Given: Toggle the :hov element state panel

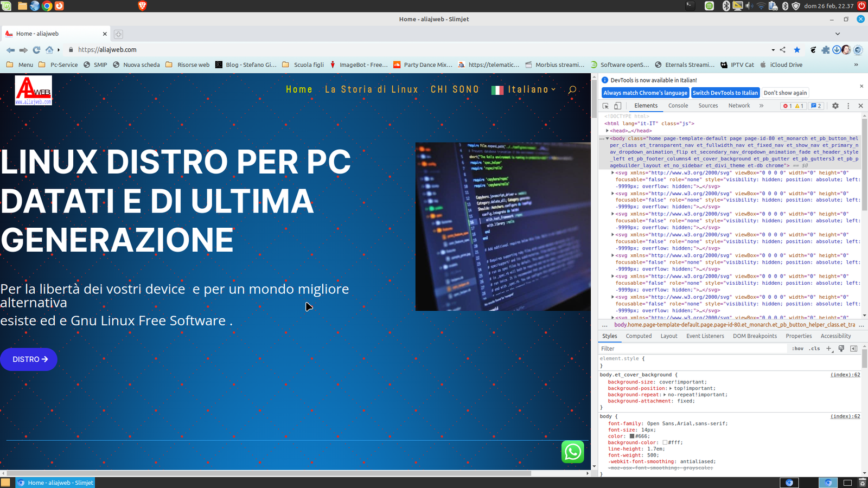Looking at the screenshot, I should pyautogui.click(x=797, y=349).
